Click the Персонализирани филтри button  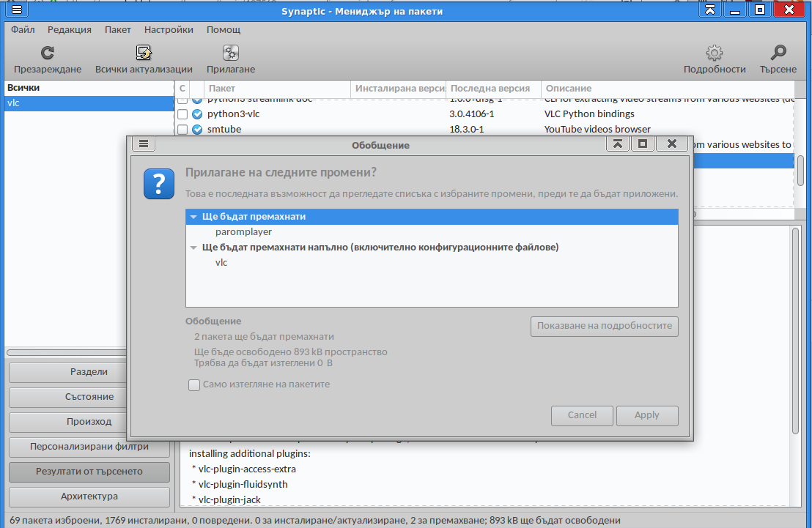click(89, 446)
